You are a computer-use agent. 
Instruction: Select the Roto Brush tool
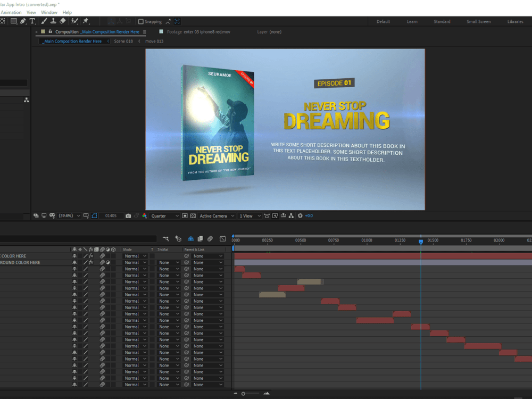click(x=74, y=21)
